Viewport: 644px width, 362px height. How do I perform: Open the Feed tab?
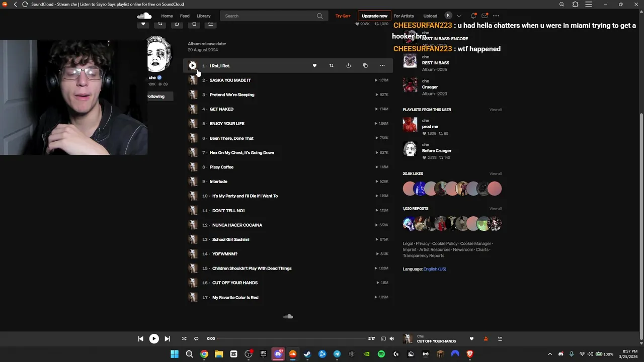[x=185, y=16]
